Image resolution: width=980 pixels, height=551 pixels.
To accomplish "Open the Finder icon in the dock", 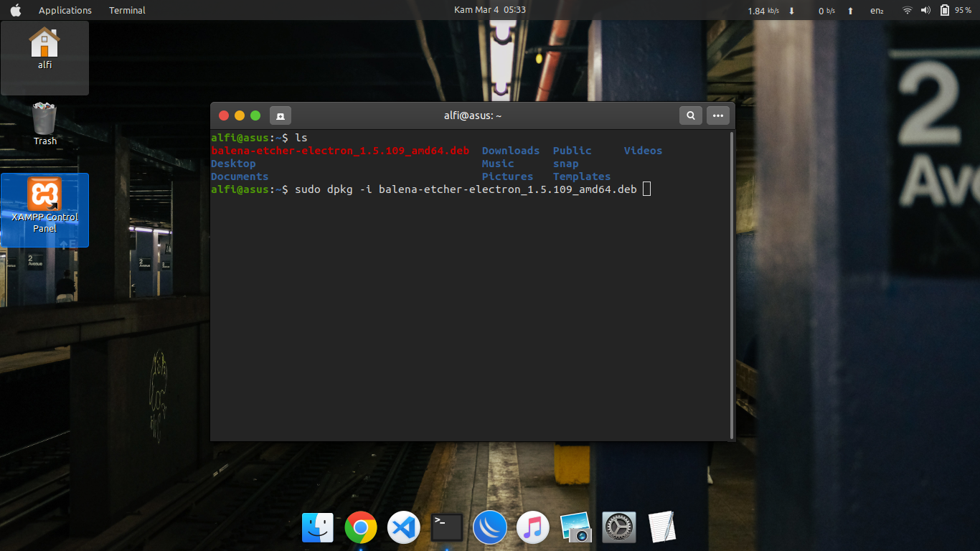I will (318, 529).
